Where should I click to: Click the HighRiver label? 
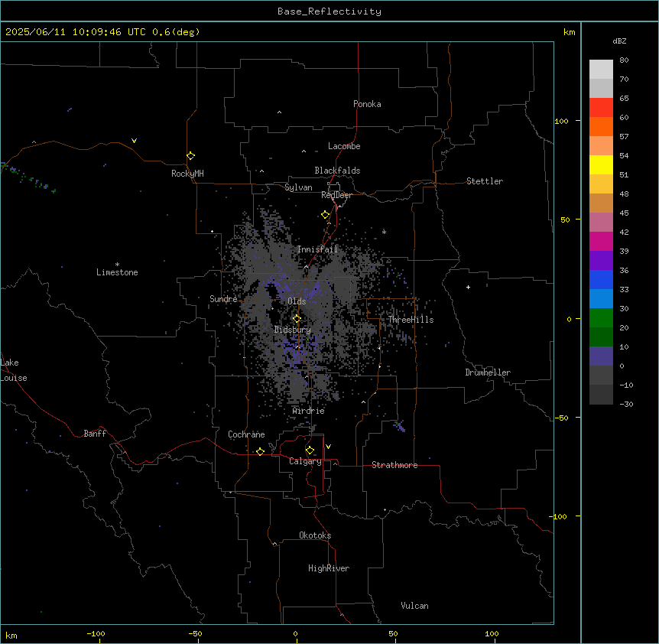pos(329,568)
